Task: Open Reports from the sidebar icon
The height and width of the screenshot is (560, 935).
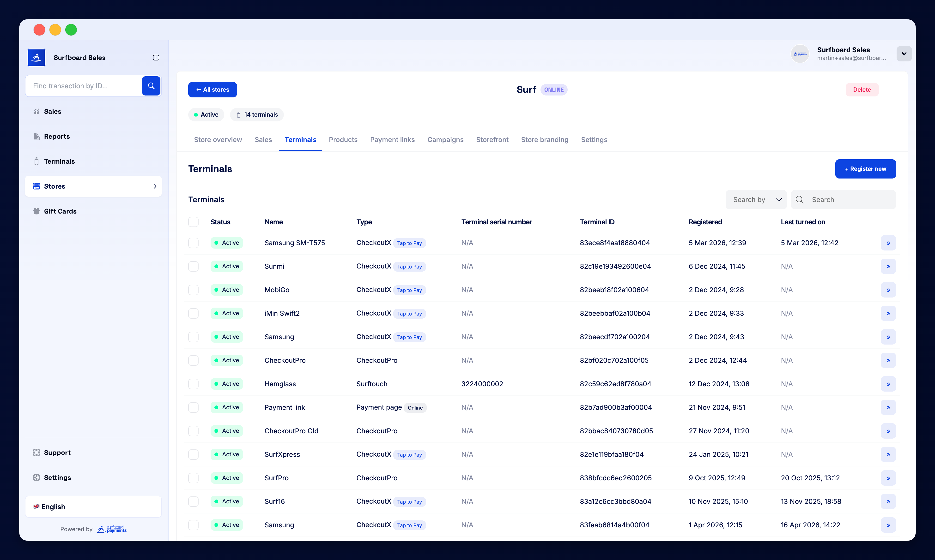Action: [36, 136]
